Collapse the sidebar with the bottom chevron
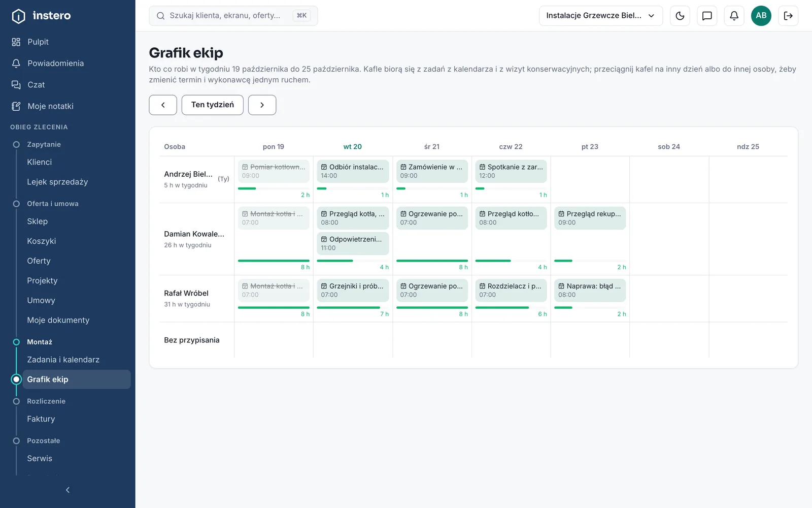 (67, 490)
